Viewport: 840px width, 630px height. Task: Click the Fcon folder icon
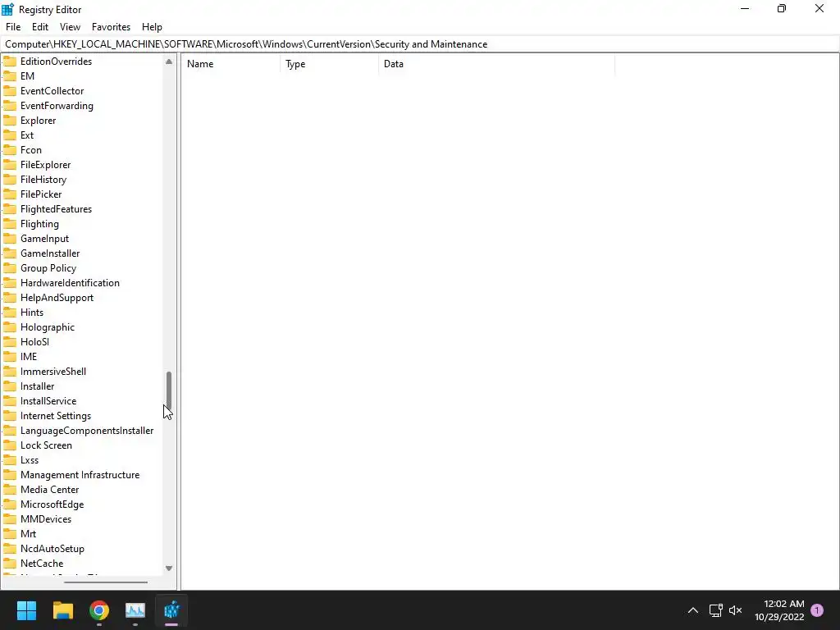pyautogui.click(x=10, y=150)
